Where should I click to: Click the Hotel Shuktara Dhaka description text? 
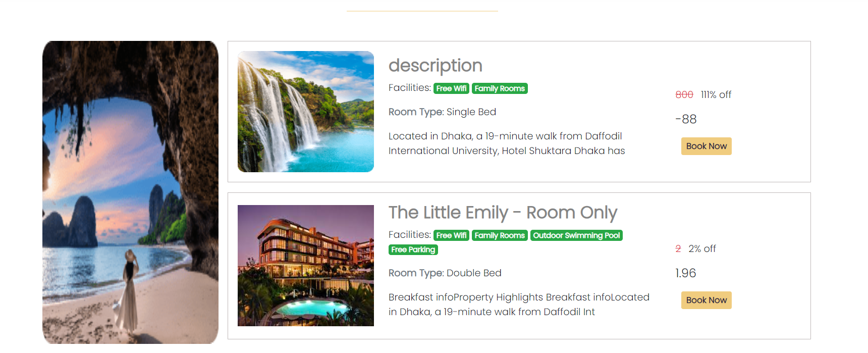click(507, 143)
